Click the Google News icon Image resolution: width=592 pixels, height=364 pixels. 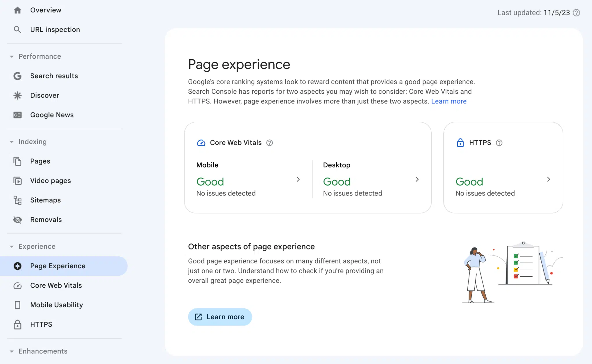pyautogui.click(x=17, y=114)
